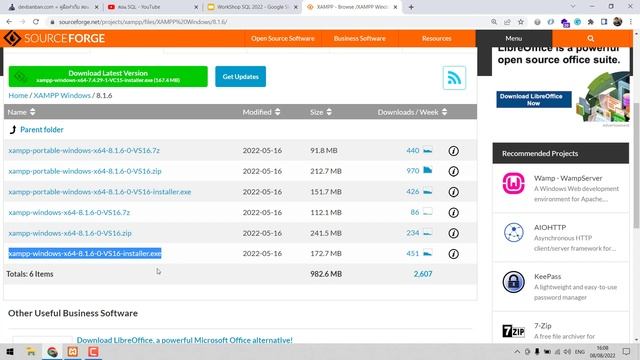Screen dimensions: 640x360
Task: Switch to the devbanban.com tab
Action: (53, 7)
